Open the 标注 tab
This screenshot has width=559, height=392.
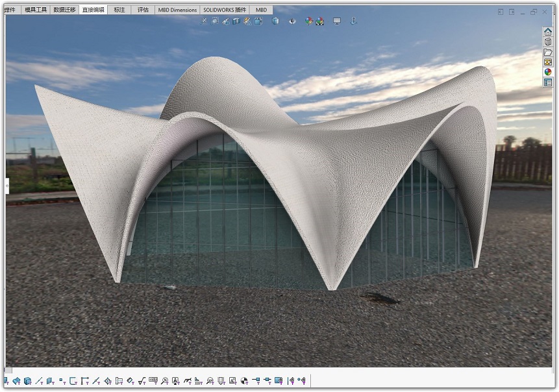click(119, 10)
